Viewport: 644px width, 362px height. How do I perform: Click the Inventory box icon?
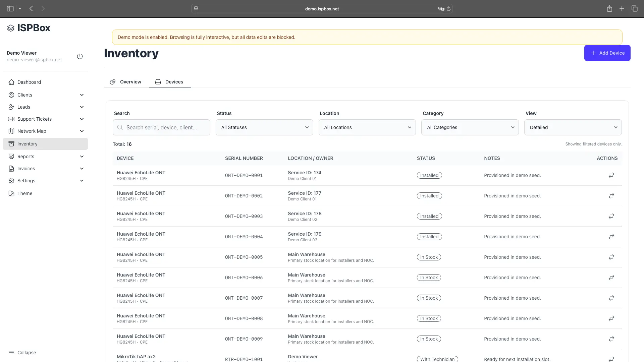(x=11, y=144)
